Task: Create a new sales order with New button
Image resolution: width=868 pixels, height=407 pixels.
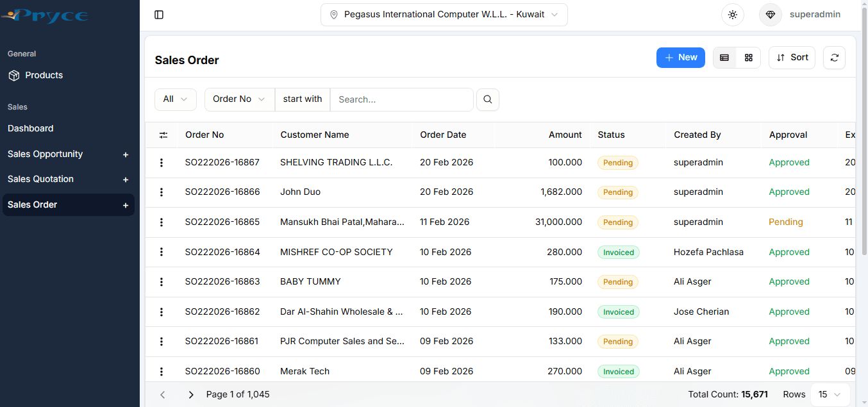Action: click(x=680, y=57)
